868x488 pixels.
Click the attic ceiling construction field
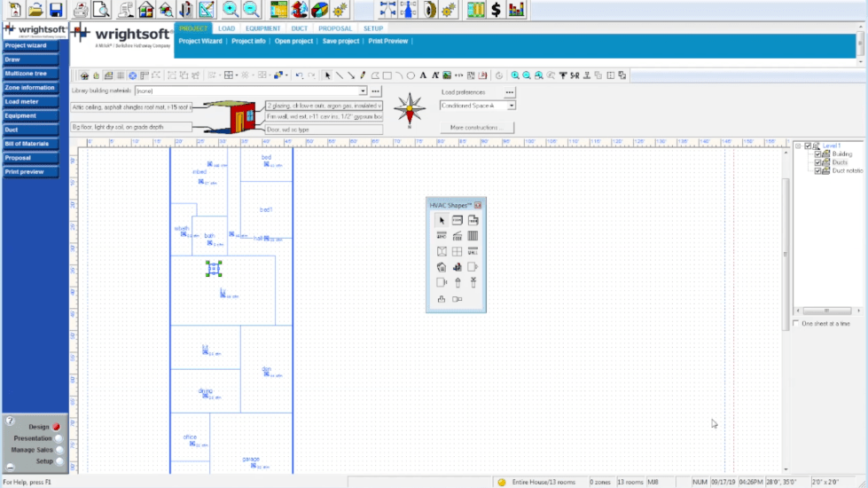[x=131, y=106]
